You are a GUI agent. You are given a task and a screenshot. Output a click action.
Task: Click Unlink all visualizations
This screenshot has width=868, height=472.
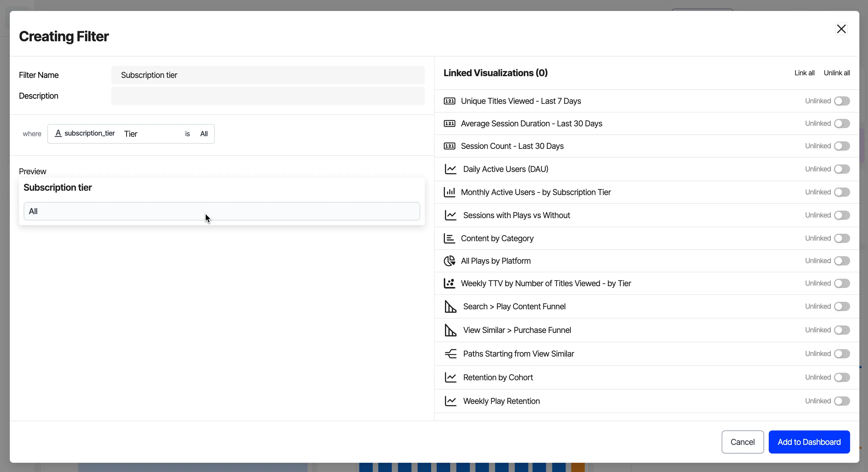837,73
